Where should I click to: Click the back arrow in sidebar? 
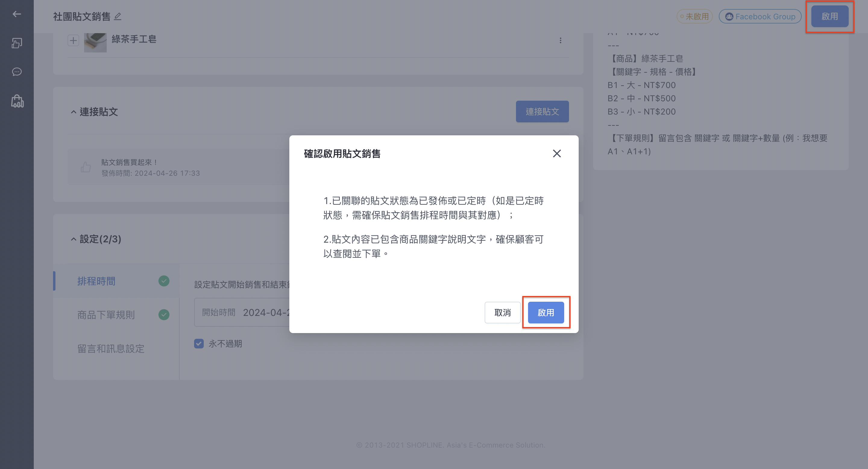point(17,14)
